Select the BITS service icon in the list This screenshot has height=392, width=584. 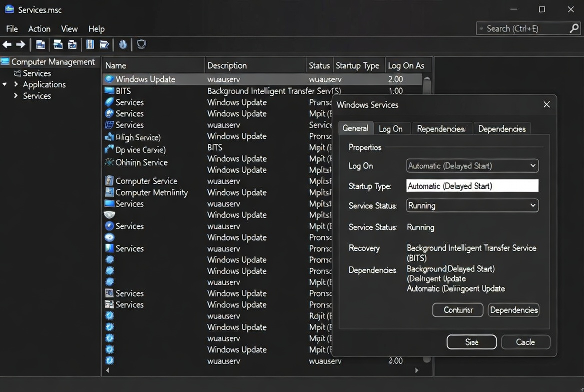(x=109, y=90)
